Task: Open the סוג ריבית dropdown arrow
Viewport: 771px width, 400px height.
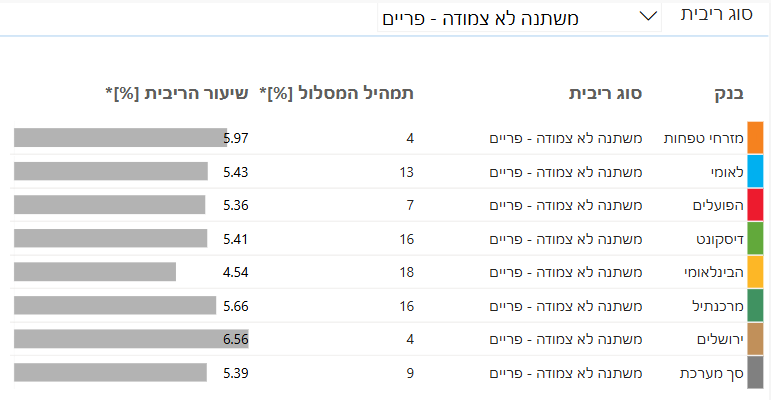Action: tap(646, 16)
